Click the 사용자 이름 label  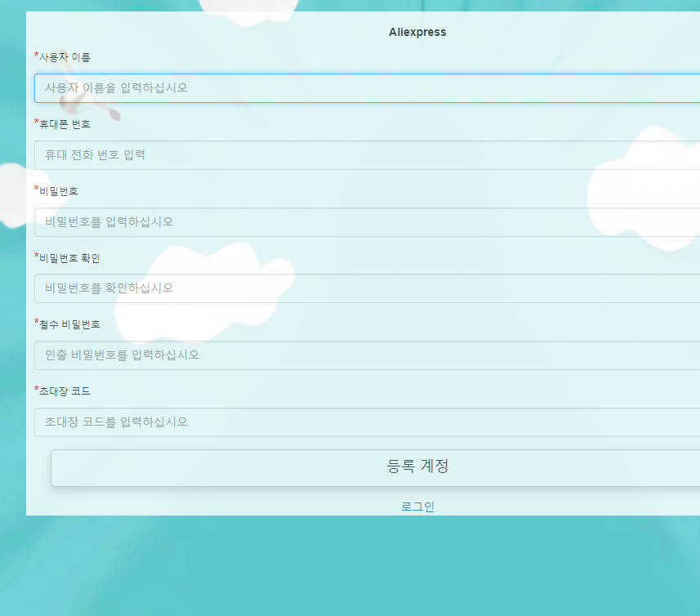click(65, 57)
